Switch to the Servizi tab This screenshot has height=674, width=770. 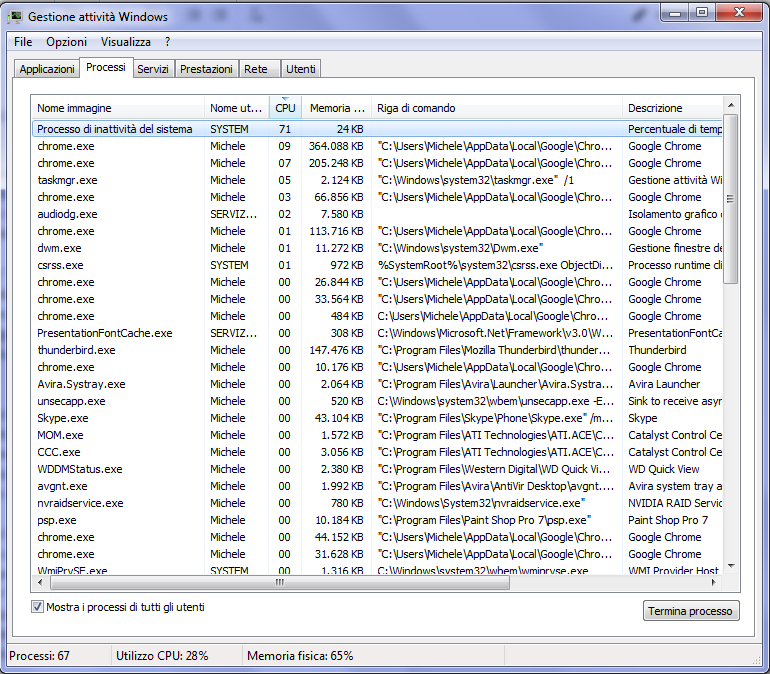[153, 69]
